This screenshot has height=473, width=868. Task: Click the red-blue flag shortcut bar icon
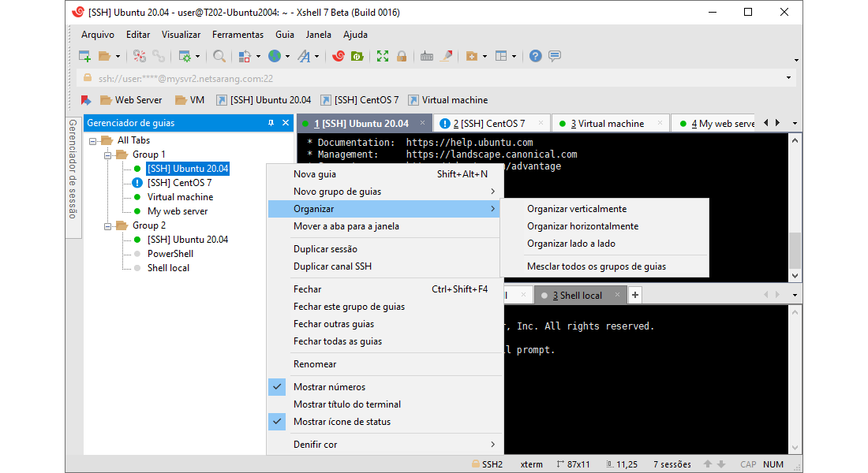[86, 100]
